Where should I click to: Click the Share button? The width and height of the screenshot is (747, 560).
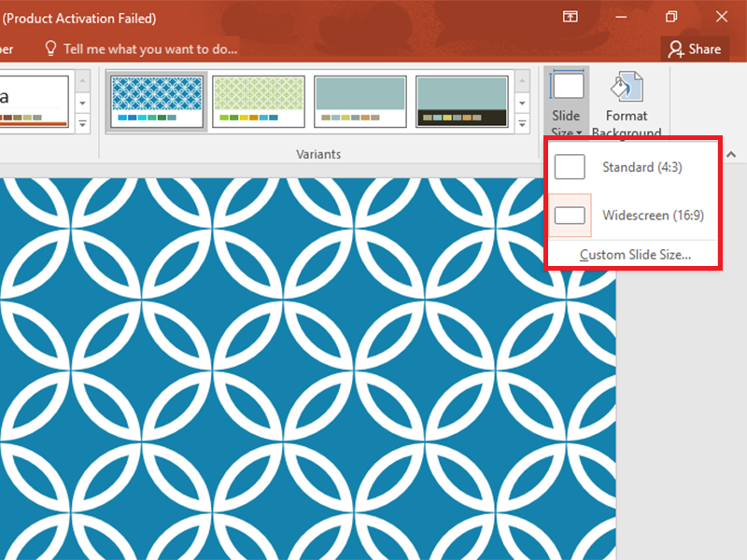pos(696,49)
